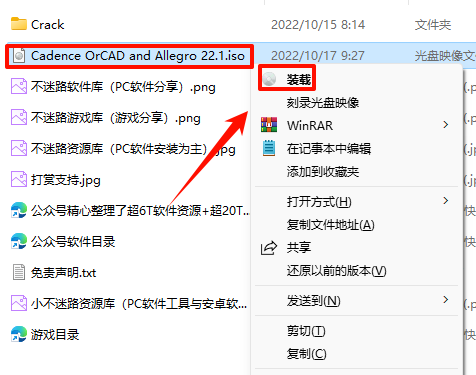
Task: Select 刻录光盘映像 from context menu
Action: pos(323,103)
